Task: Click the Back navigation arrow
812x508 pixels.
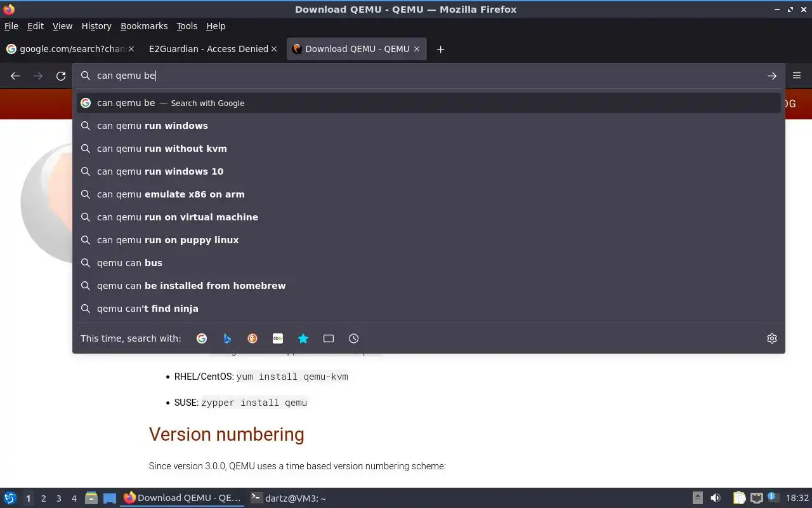Action: coord(15,76)
